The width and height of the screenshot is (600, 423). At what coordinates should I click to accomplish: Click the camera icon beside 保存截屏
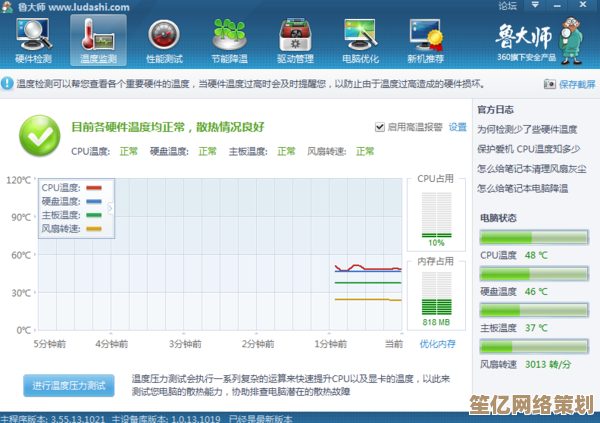(549, 84)
